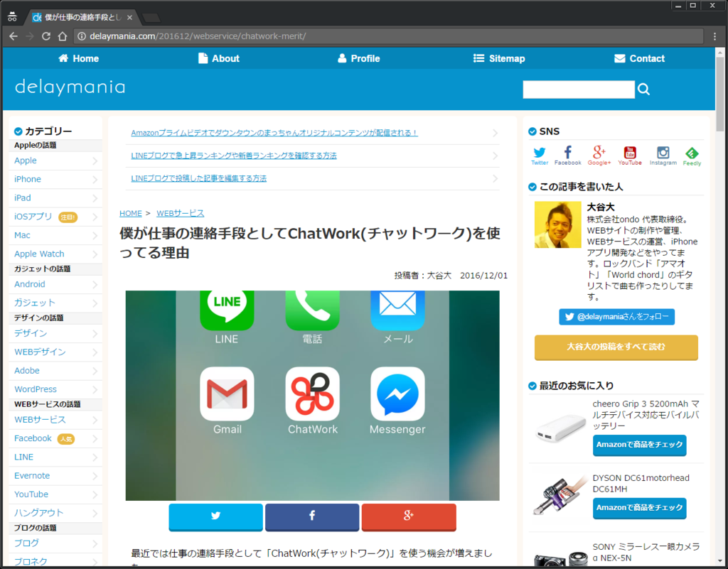Screen dimensions: 728x569
Task: Open the Chrome three-dot menu
Action: point(715,36)
